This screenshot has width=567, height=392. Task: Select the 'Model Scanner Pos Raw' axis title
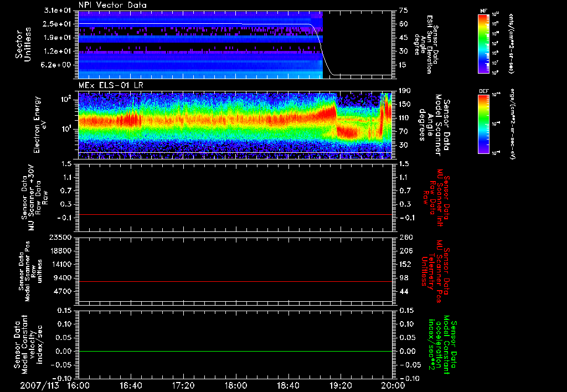click(30, 271)
